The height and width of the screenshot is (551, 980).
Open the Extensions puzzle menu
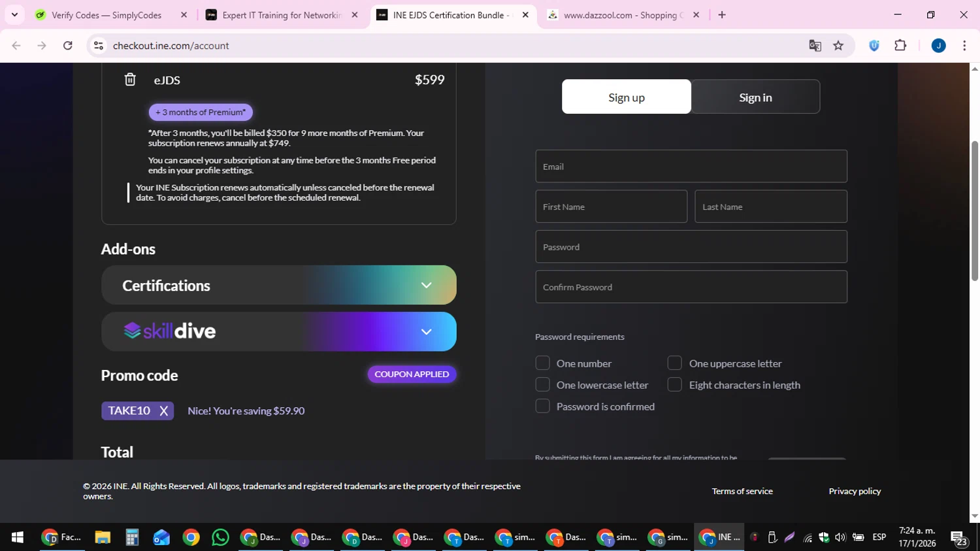(x=900, y=46)
